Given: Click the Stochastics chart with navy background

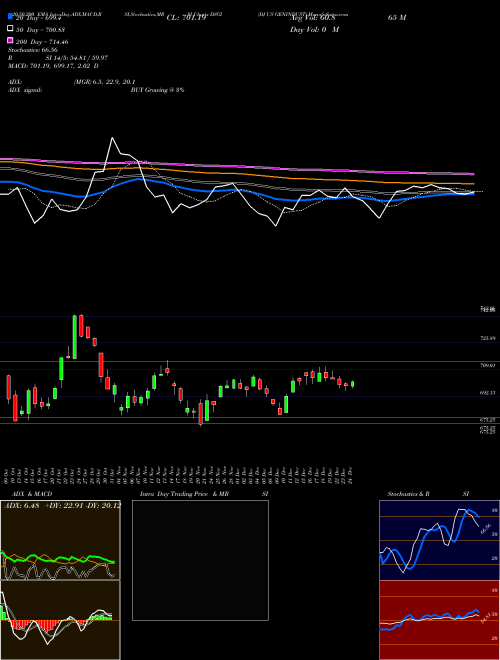Looking at the screenshot, I should point(439,540).
